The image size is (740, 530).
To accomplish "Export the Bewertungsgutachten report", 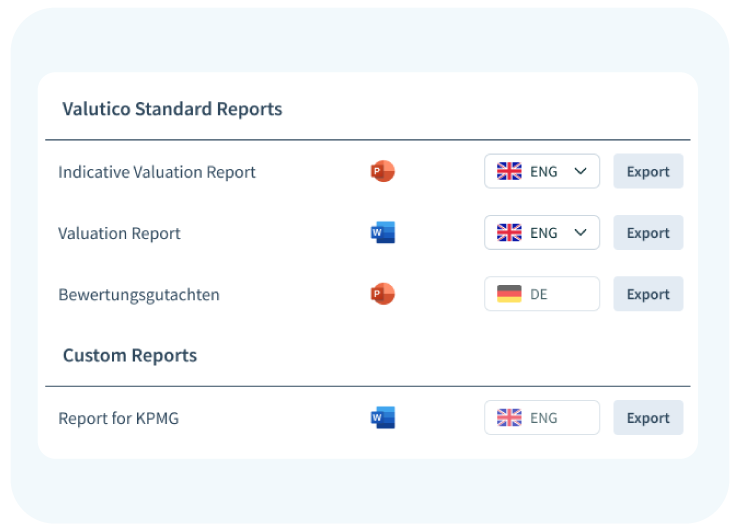I will (x=648, y=295).
